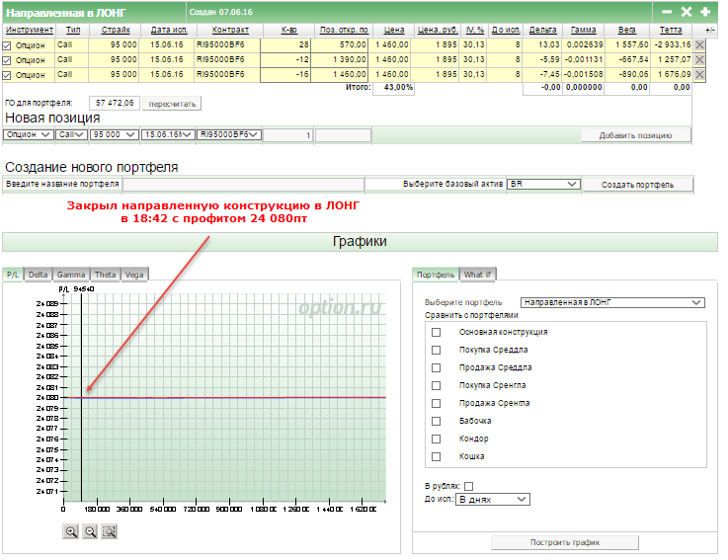Reset chart zoom to fit
The width and height of the screenshot is (728, 560).
click(x=109, y=531)
